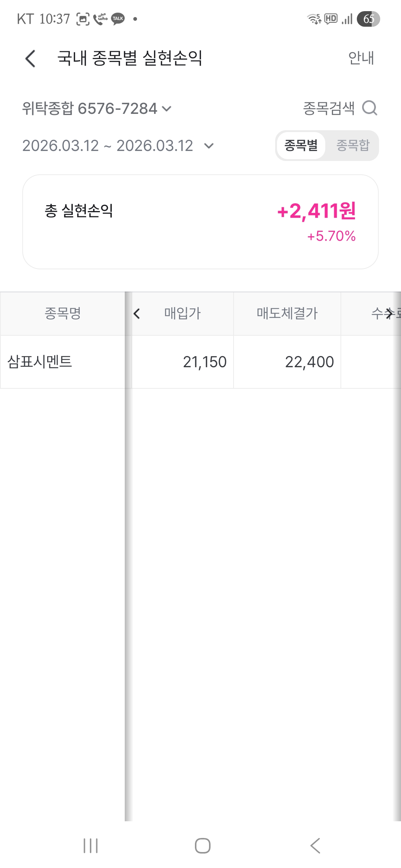The height and width of the screenshot is (868, 401).
Task: Tap KakaoTalk notification icon in status bar
Action: [x=118, y=19]
